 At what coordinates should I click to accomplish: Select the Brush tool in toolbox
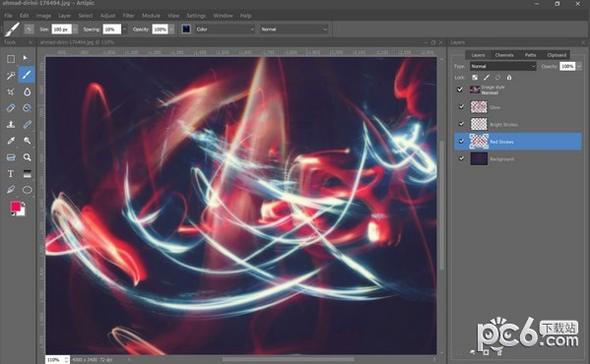pos(27,75)
